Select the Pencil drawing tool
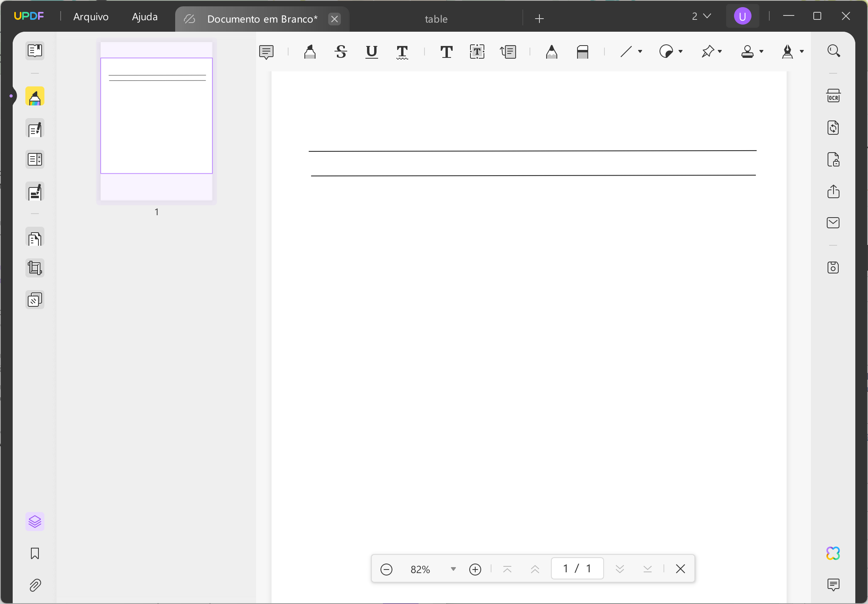This screenshot has width=868, height=604. 551,52
